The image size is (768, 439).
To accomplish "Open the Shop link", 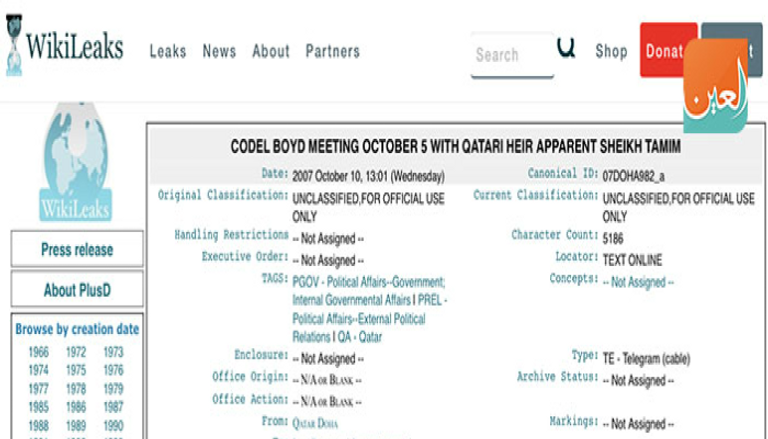I will pos(611,51).
